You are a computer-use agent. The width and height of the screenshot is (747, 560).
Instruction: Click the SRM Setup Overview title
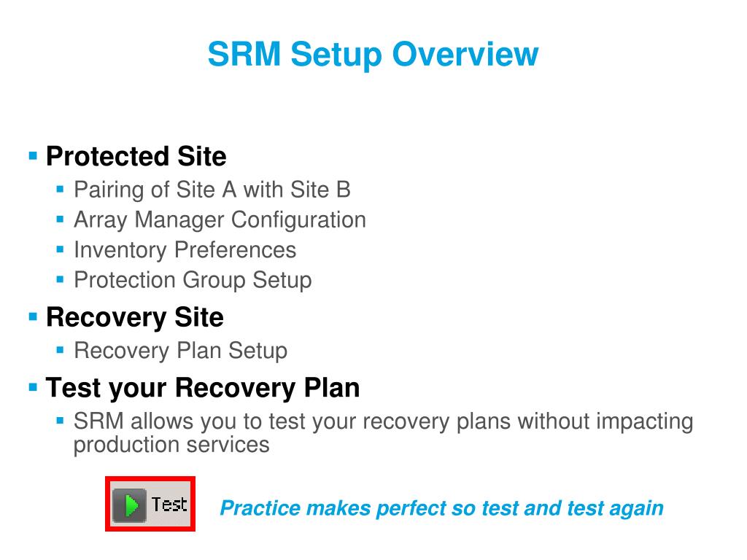(x=373, y=54)
